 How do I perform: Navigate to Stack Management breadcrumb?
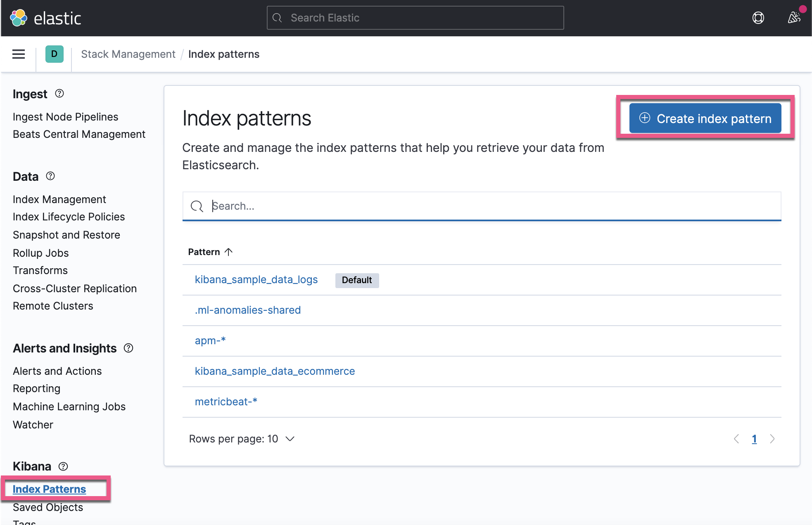[x=128, y=54]
